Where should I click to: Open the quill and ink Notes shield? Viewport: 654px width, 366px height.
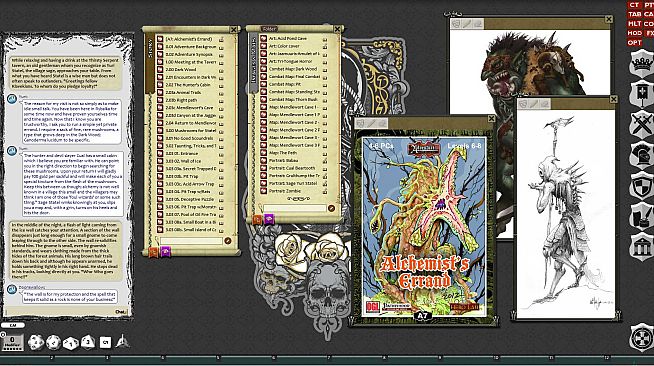[x=641, y=216]
